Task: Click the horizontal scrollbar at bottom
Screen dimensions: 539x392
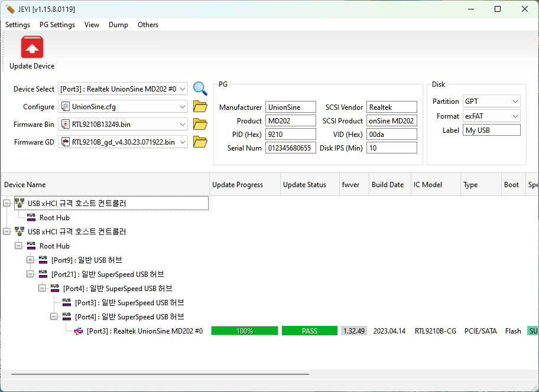Action: 160,374
